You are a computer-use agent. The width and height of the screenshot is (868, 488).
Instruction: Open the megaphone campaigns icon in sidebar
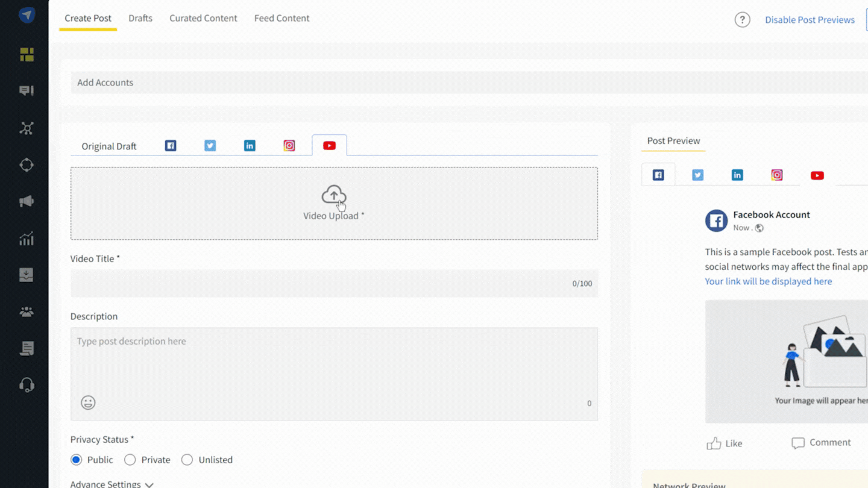pyautogui.click(x=26, y=201)
